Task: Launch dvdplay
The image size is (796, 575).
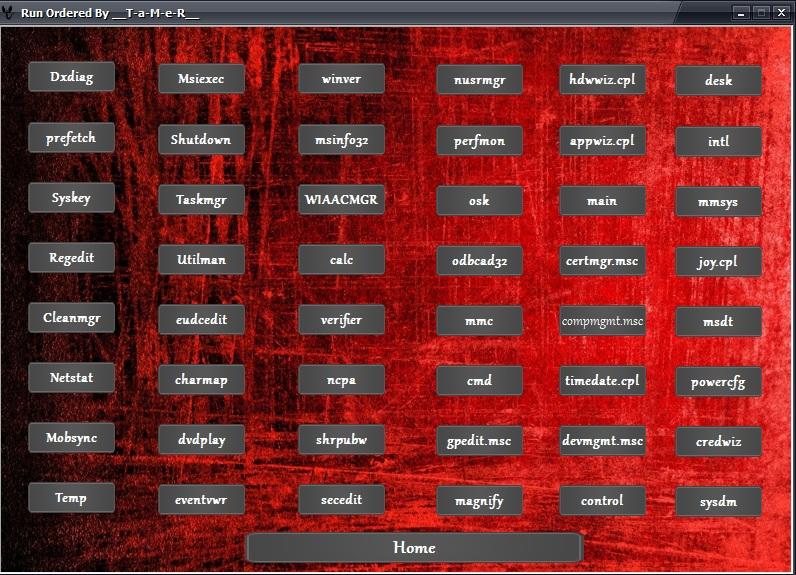Action: [x=202, y=439]
